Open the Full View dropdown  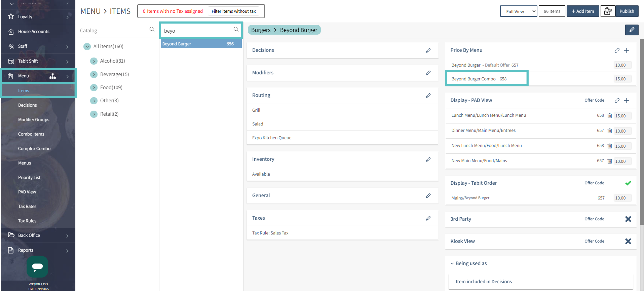point(518,11)
